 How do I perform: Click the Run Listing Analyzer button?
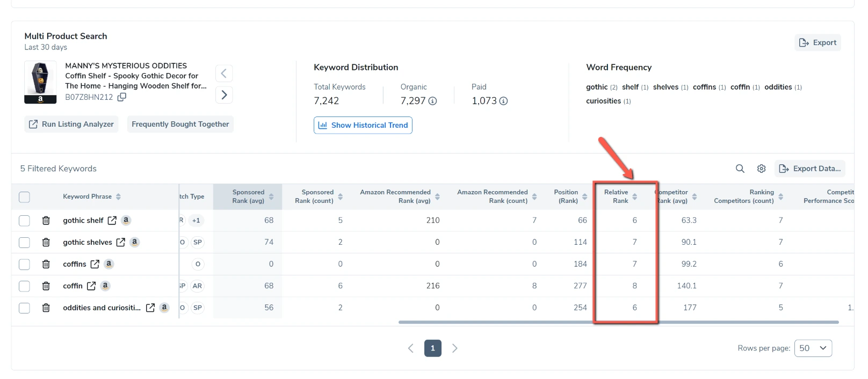[71, 124]
